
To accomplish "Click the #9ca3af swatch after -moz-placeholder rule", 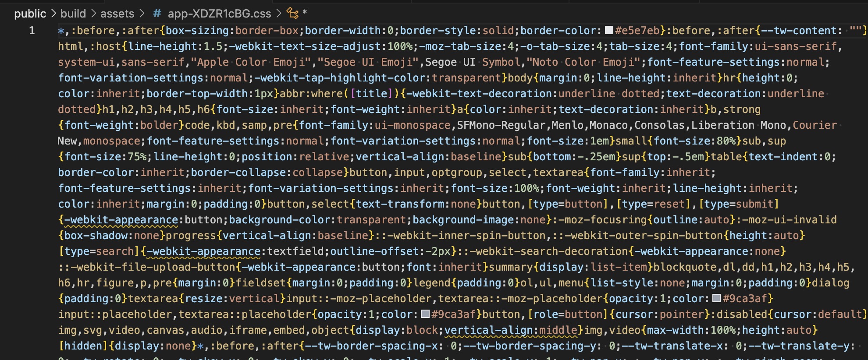I will coord(716,298).
